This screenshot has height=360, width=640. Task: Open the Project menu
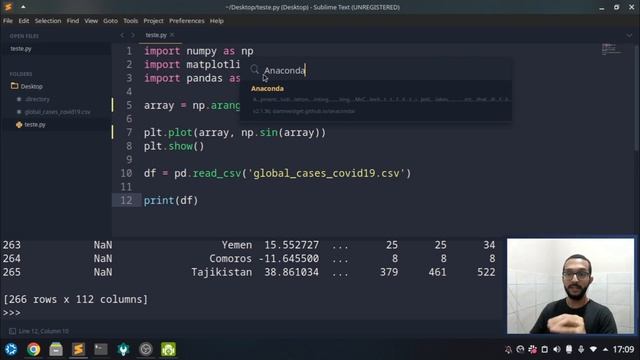pyautogui.click(x=153, y=21)
